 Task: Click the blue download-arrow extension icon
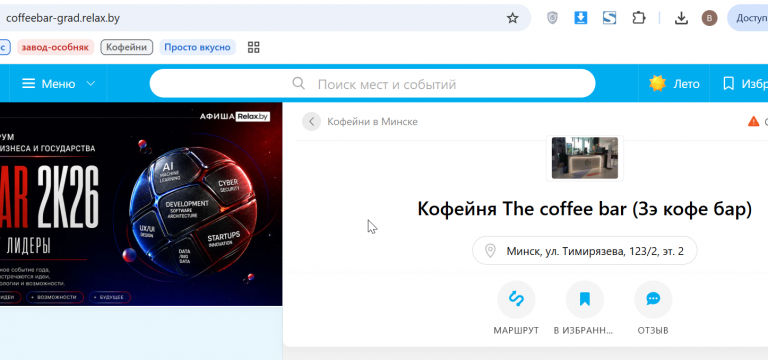pos(580,19)
